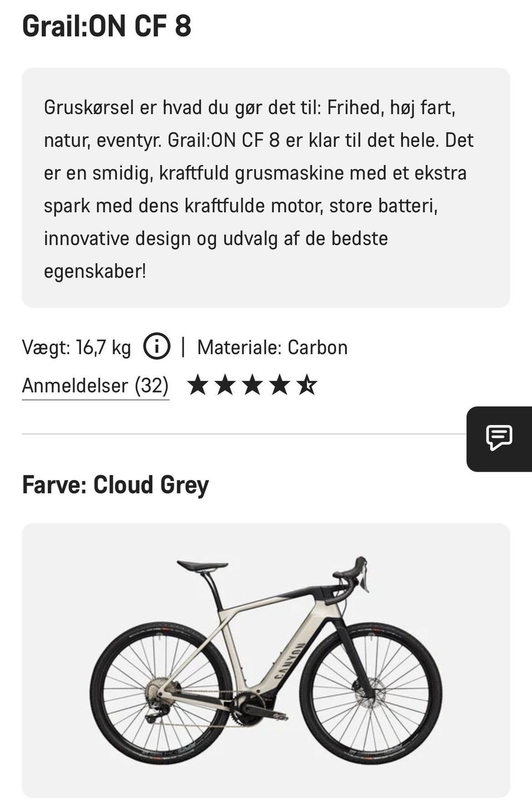
Task: Open the Cloud Grey bike image
Action: (266, 660)
